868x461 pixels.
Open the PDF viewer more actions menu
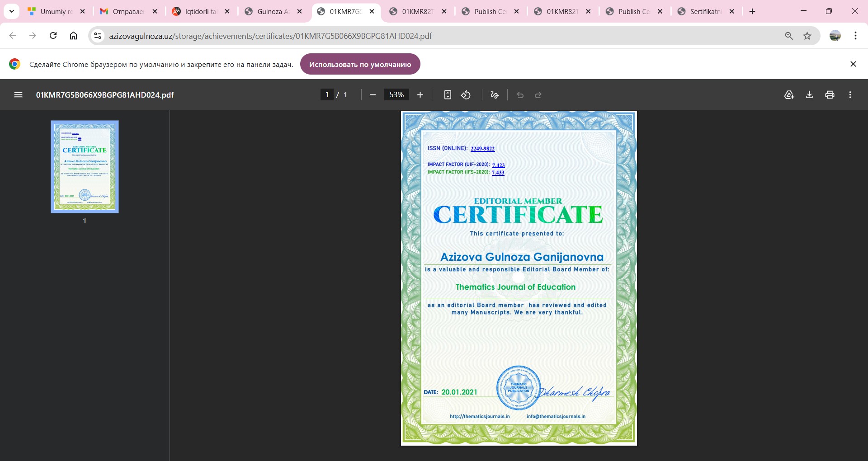[850, 95]
